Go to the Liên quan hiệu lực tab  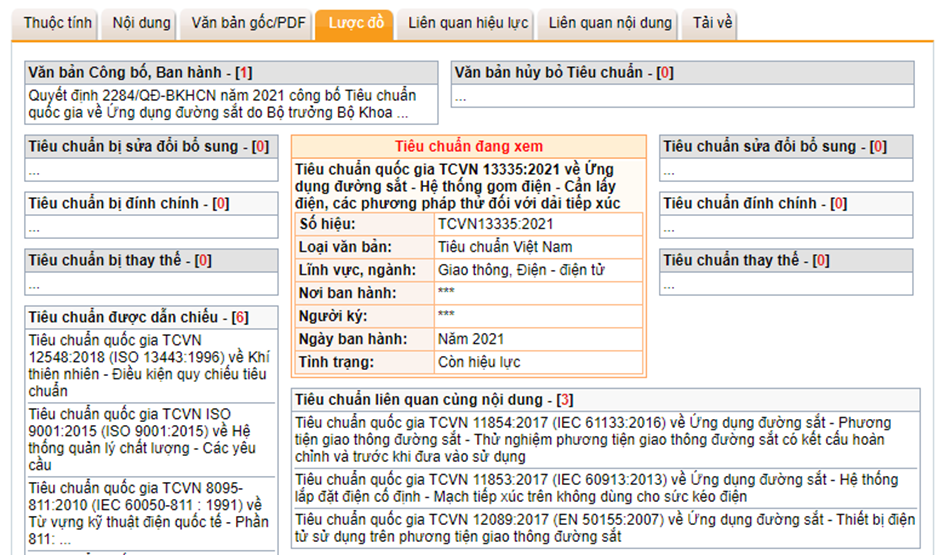[x=467, y=24]
